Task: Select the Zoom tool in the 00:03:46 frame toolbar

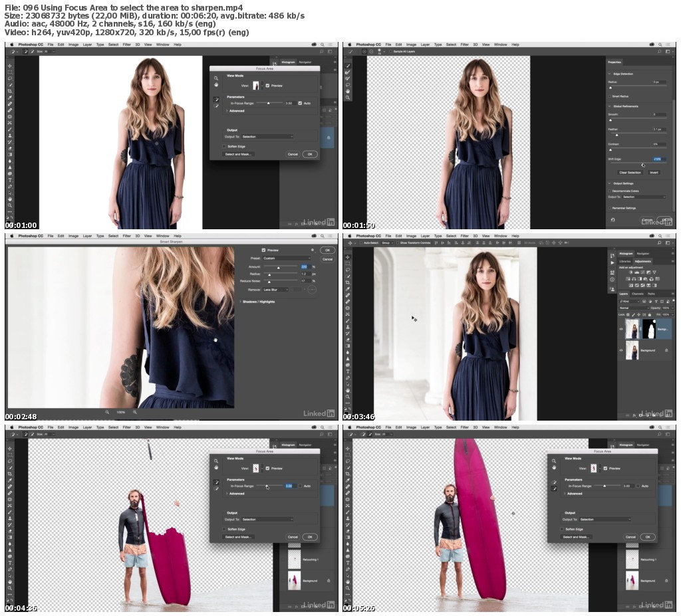Action: [x=348, y=396]
